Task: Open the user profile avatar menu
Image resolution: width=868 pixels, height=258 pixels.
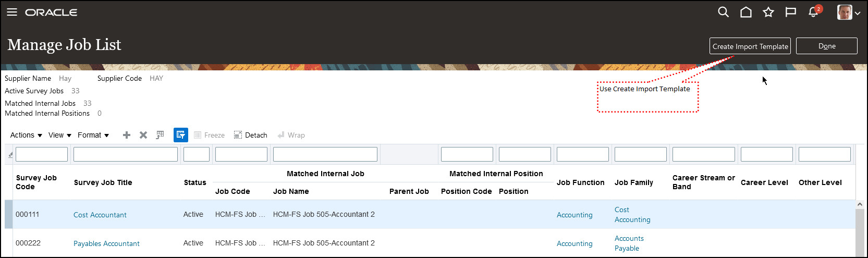Action: [848, 13]
